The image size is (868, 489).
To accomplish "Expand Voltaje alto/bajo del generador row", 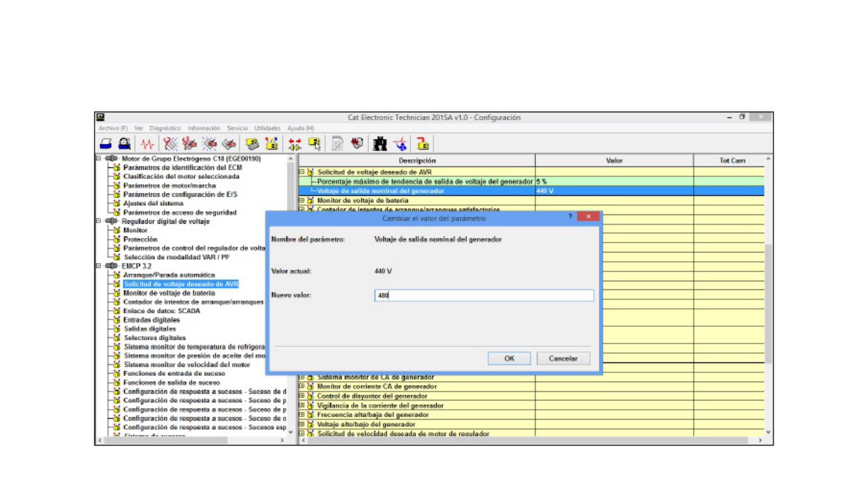I will click(x=302, y=424).
